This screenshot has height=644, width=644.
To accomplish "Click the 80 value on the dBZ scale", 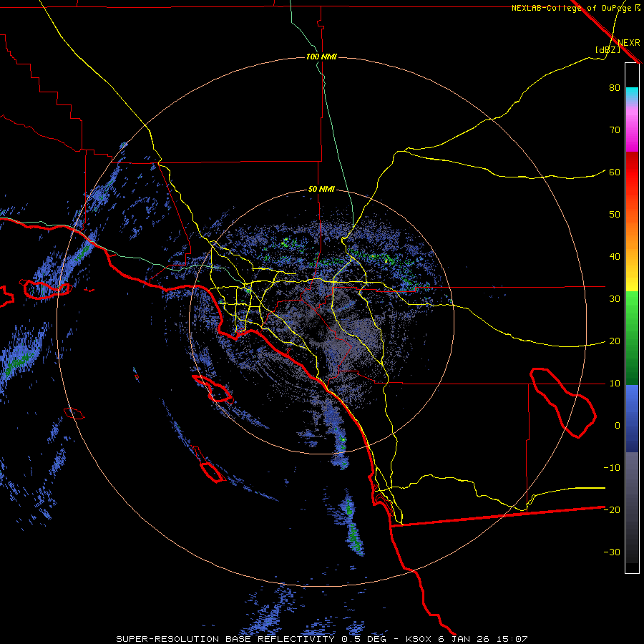I will click(615, 88).
